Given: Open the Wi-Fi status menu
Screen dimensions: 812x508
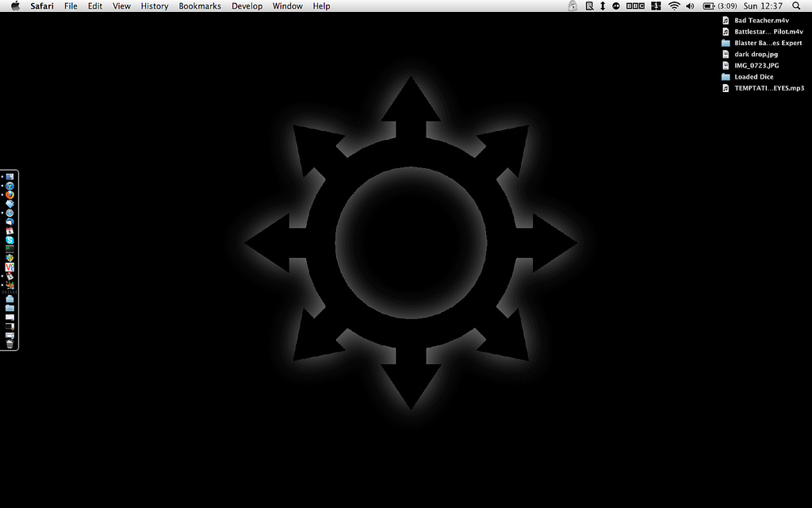Looking at the screenshot, I should point(674,6).
